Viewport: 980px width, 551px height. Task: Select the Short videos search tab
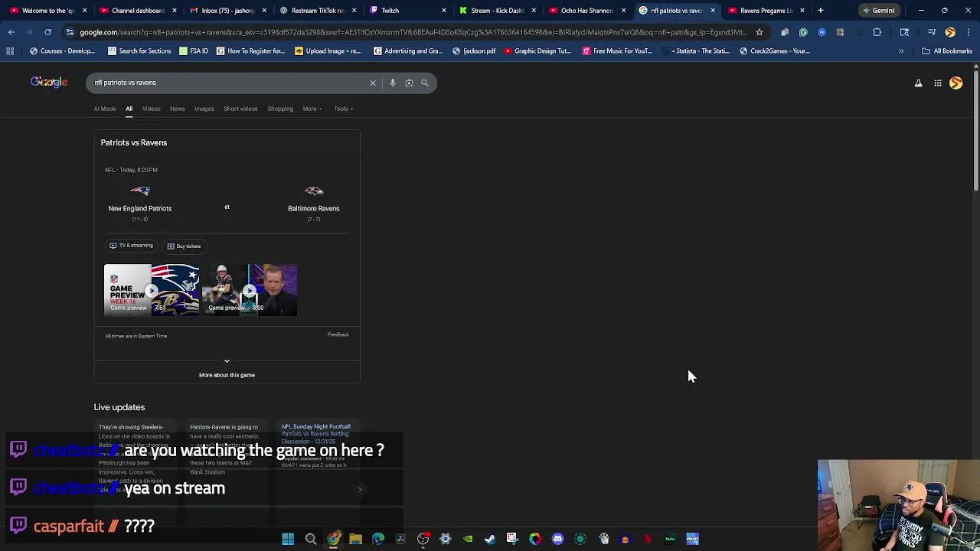pos(240,109)
